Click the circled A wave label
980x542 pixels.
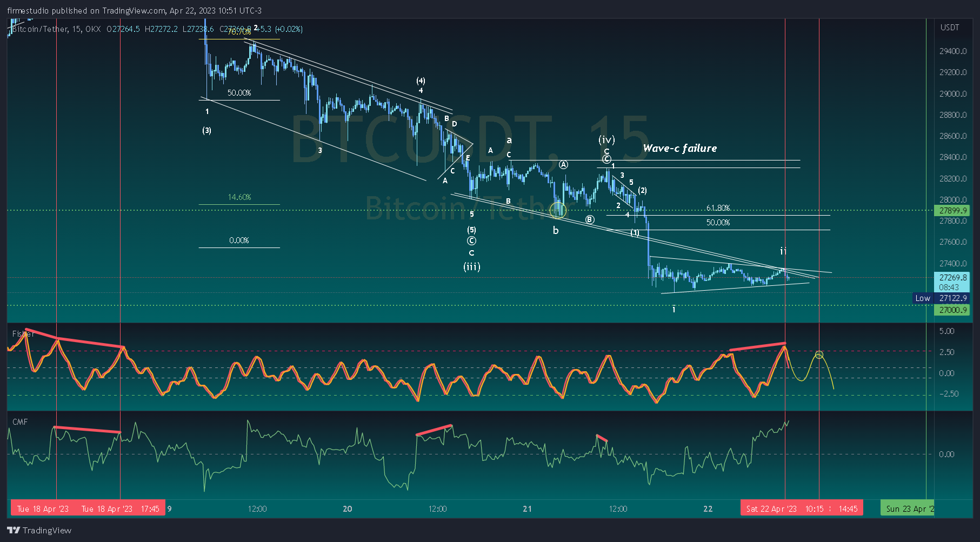[x=563, y=164]
